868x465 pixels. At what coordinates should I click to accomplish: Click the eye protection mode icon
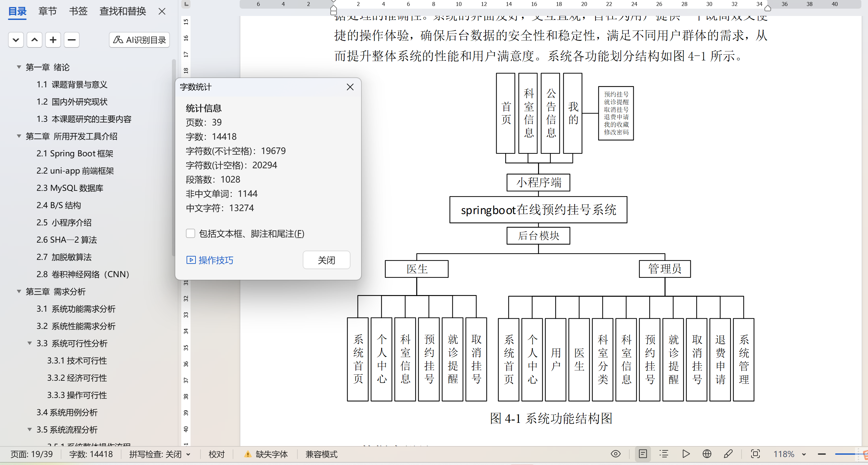coord(615,454)
